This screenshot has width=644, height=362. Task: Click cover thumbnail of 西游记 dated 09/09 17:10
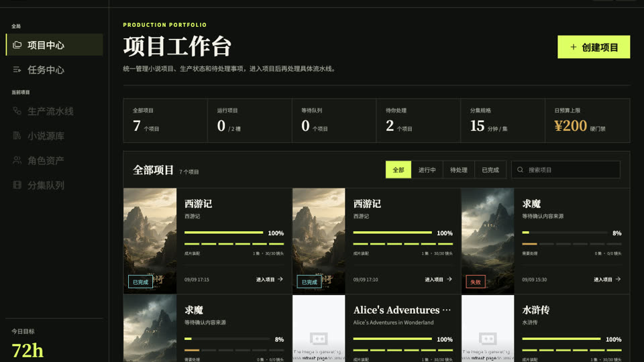coord(319,241)
